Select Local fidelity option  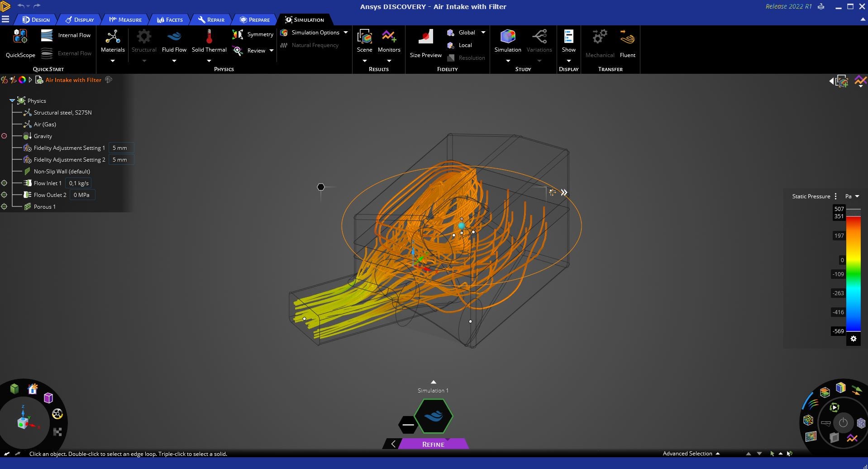pos(459,45)
